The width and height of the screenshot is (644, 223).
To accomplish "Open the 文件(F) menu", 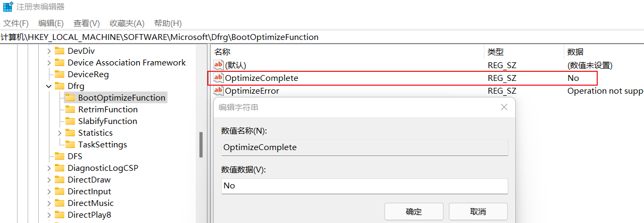I will (16, 23).
